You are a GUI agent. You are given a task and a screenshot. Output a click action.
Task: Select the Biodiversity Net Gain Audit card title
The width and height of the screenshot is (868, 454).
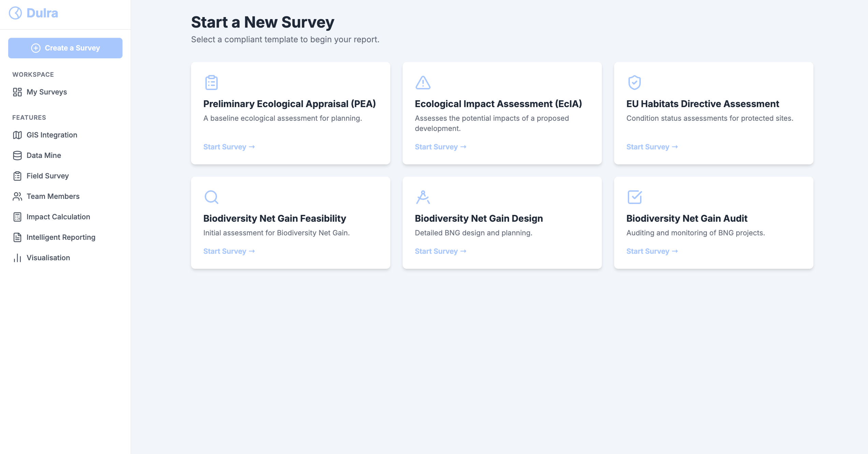(x=686, y=219)
